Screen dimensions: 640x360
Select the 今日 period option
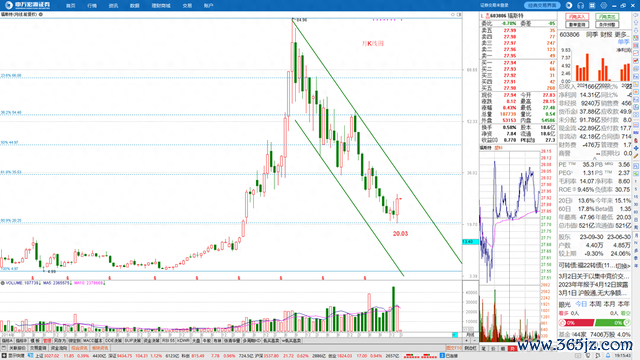(581, 304)
